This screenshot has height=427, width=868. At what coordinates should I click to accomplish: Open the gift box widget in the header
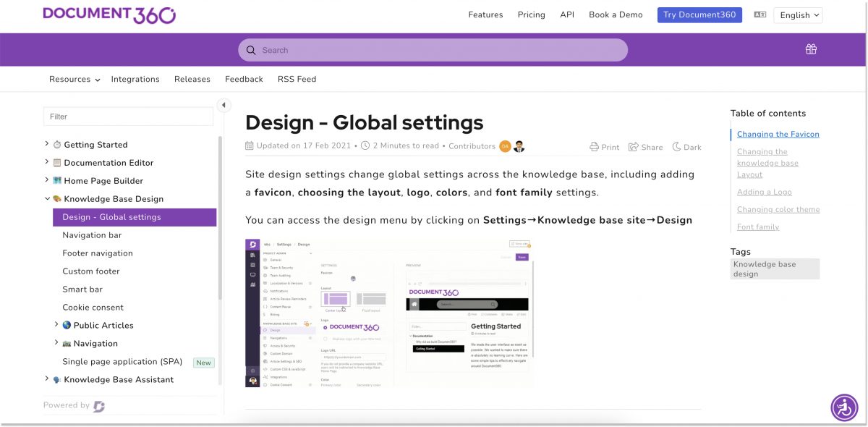811,48
